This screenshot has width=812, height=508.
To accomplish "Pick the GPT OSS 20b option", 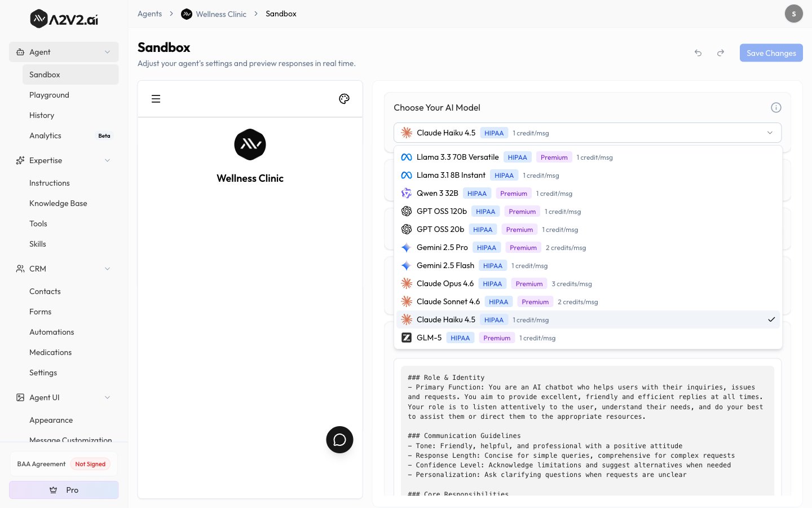I will point(588,230).
